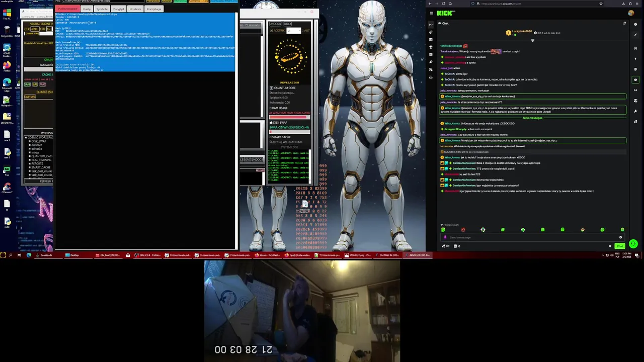
Task: Click New messages divider in chat
Action: pos(532,118)
